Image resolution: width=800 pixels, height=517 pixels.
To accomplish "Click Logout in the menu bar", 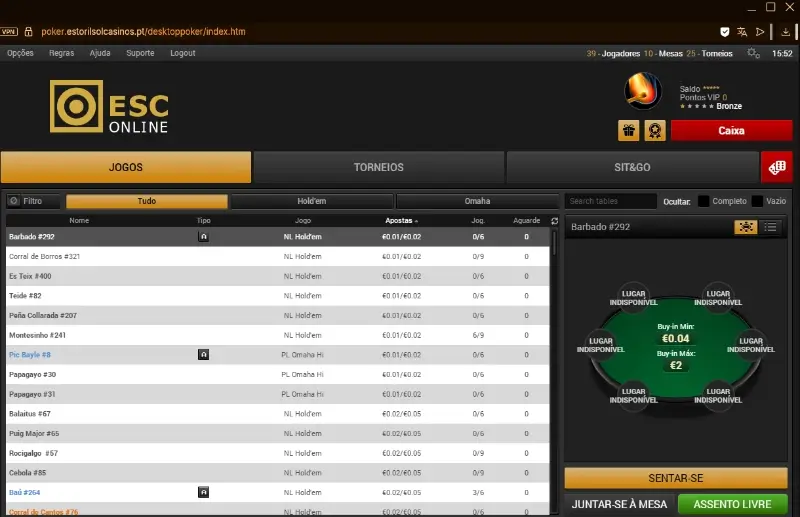I will [183, 53].
